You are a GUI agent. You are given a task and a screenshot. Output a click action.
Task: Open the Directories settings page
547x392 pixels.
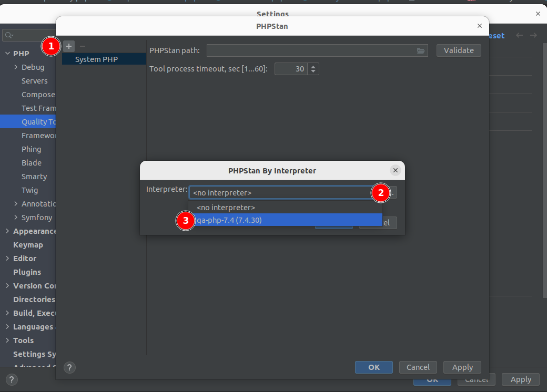click(34, 300)
